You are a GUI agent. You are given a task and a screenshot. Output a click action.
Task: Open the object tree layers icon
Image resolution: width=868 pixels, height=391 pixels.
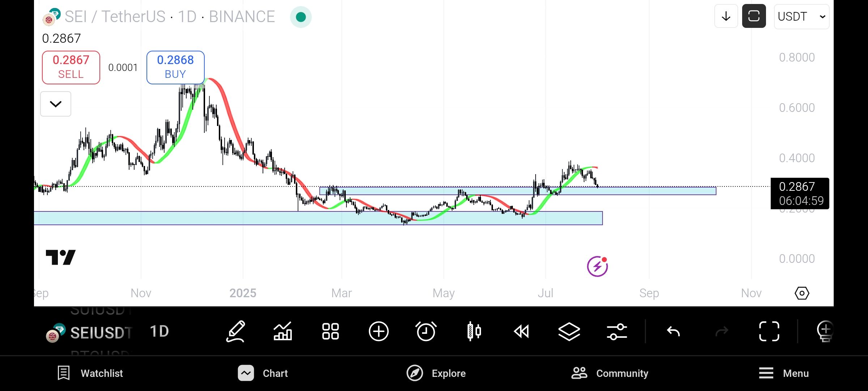[569, 331]
